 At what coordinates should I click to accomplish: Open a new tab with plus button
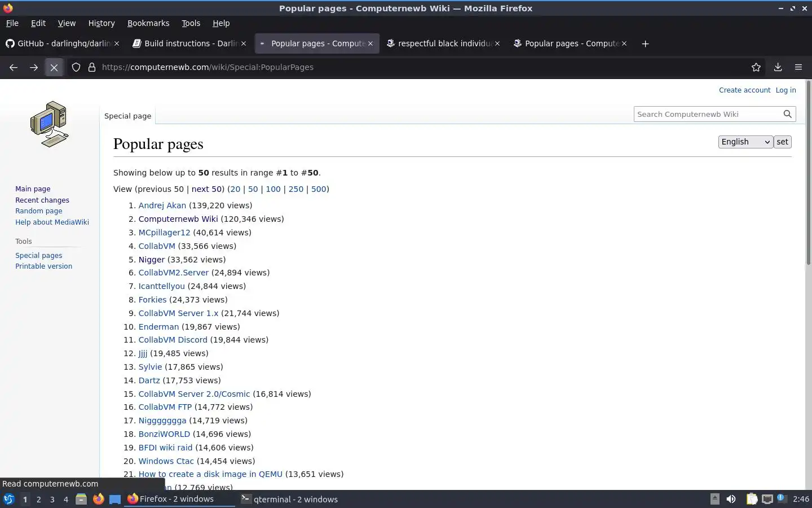(x=645, y=43)
